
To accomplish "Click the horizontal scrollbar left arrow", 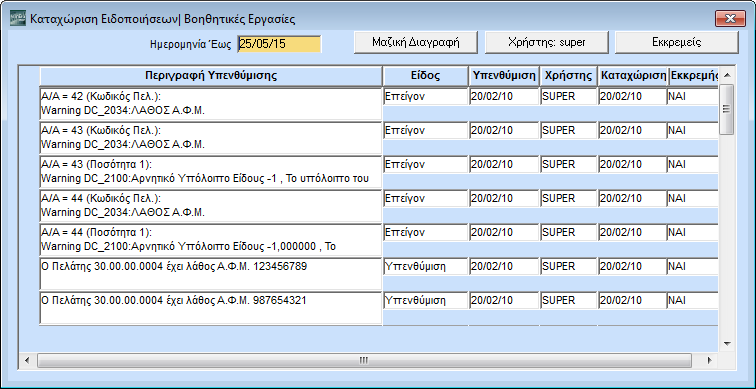I will coord(27,360).
